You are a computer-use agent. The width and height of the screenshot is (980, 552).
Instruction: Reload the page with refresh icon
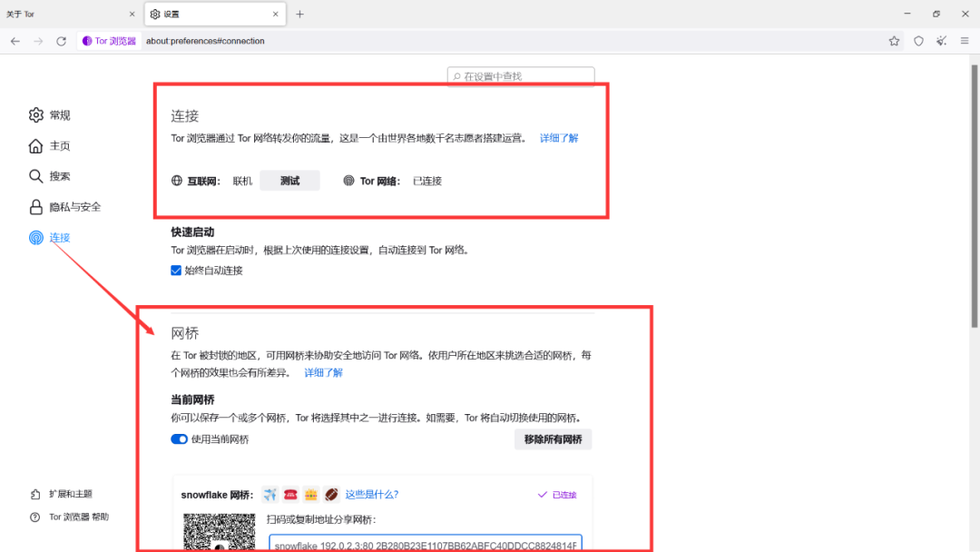[62, 41]
